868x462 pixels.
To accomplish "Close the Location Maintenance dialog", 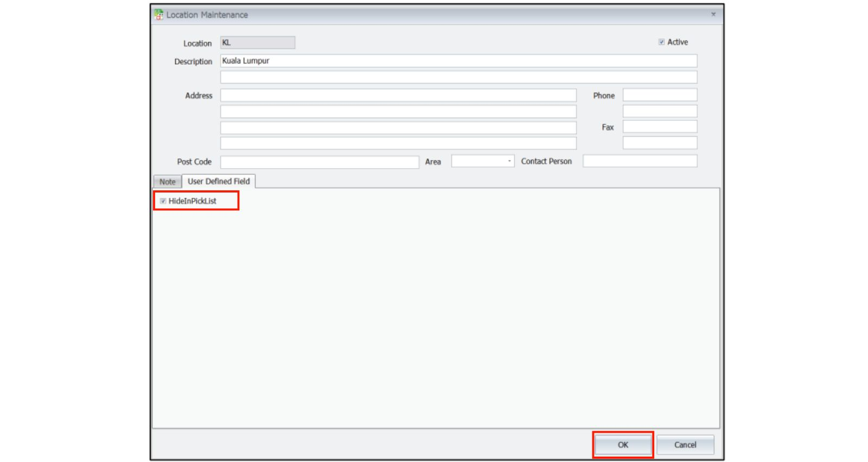I will [713, 15].
